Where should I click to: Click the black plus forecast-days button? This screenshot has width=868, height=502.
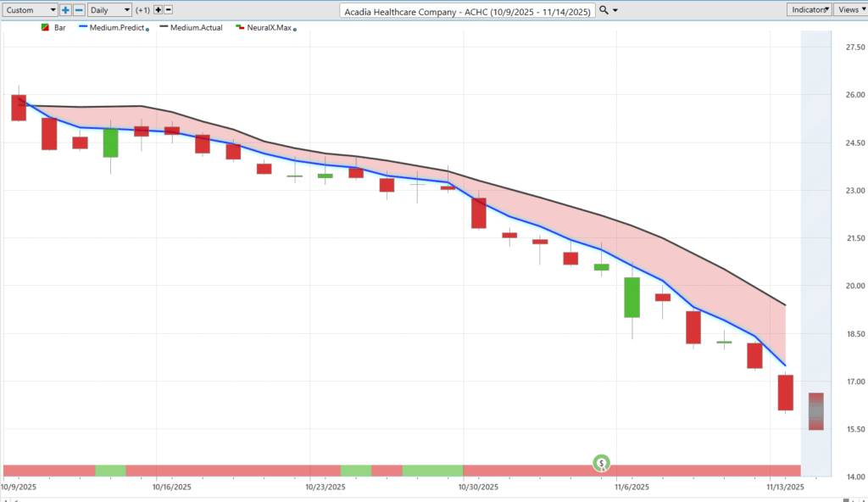pyautogui.click(x=157, y=10)
